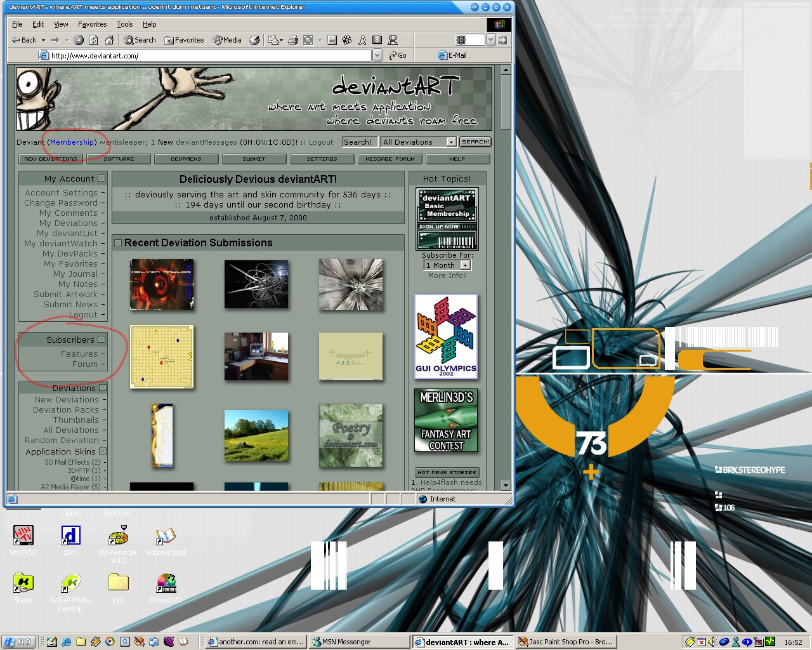Open Share desktop icon

click(23, 588)
